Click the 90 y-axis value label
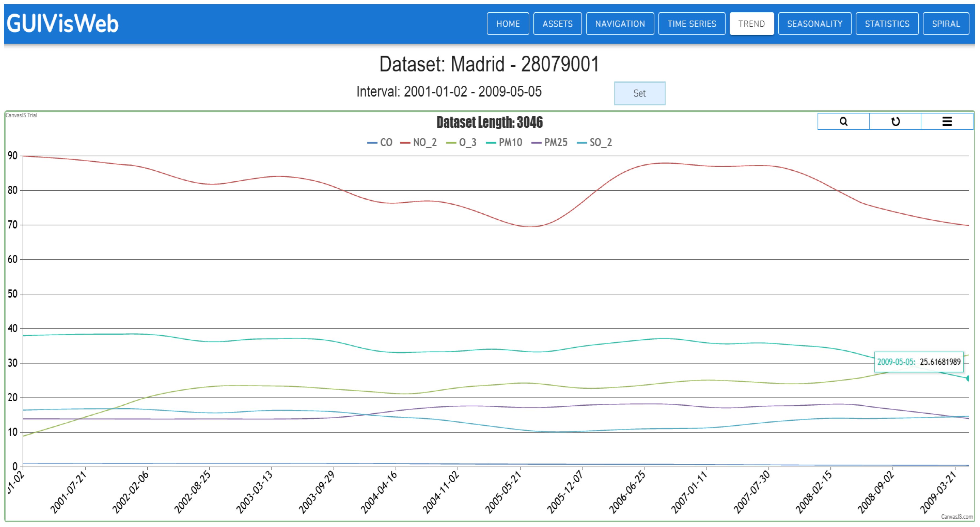 point(13,156)
